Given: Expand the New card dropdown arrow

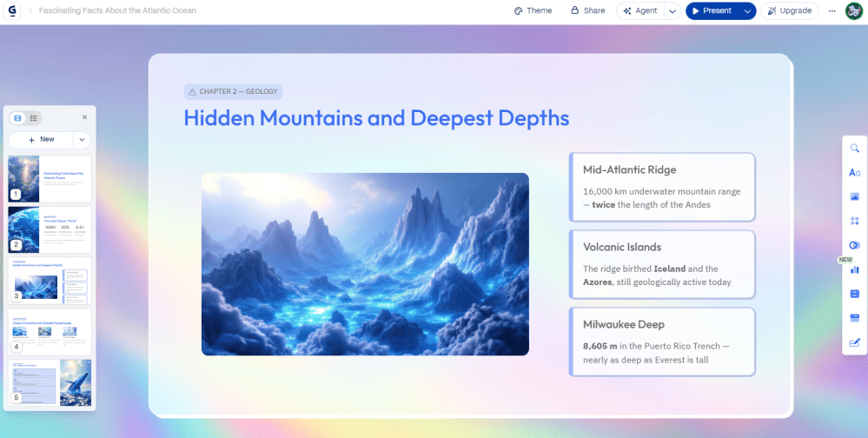Looking at the screenshot, I should point(82,139).
